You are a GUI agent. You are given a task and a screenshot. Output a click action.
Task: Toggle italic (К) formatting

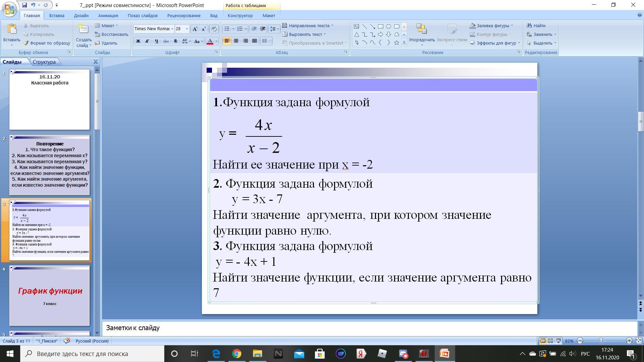[147, 41]
